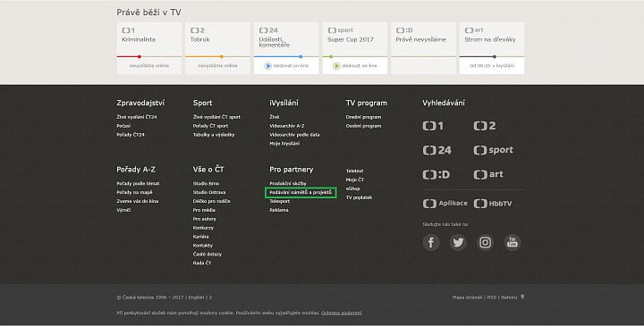Click the blue progress marker on Události, komentáře
Screen dimensions: 644x326
pyautogui.click(x=301, y=56)
